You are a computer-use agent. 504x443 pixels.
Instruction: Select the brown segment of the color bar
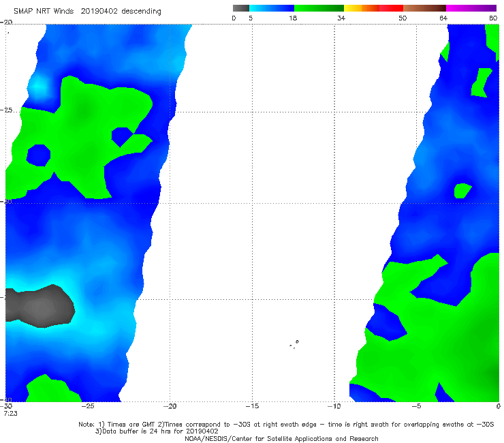tap(424, 8)
